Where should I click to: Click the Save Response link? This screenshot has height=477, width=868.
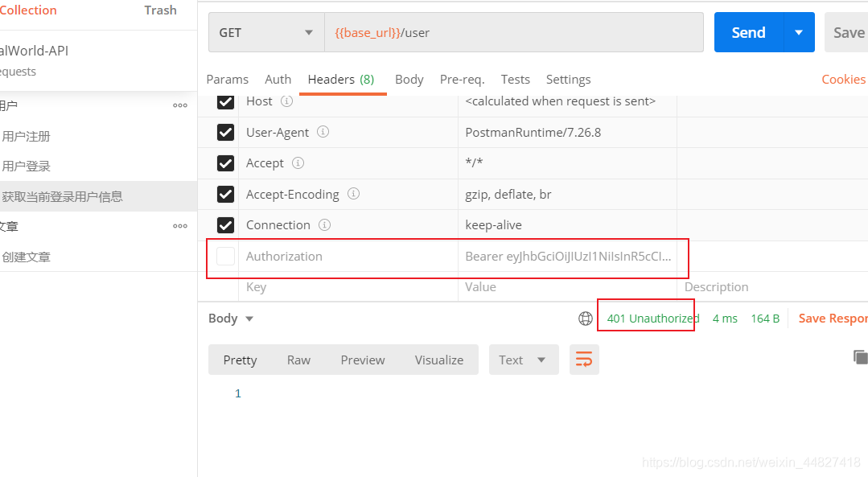(833, 319)
